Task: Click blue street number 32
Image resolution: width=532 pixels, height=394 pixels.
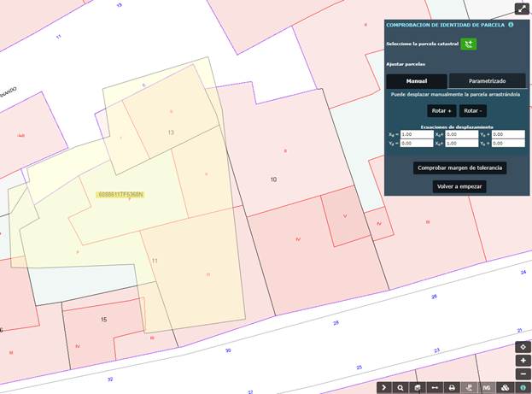Action: click(x=110, y=379)
